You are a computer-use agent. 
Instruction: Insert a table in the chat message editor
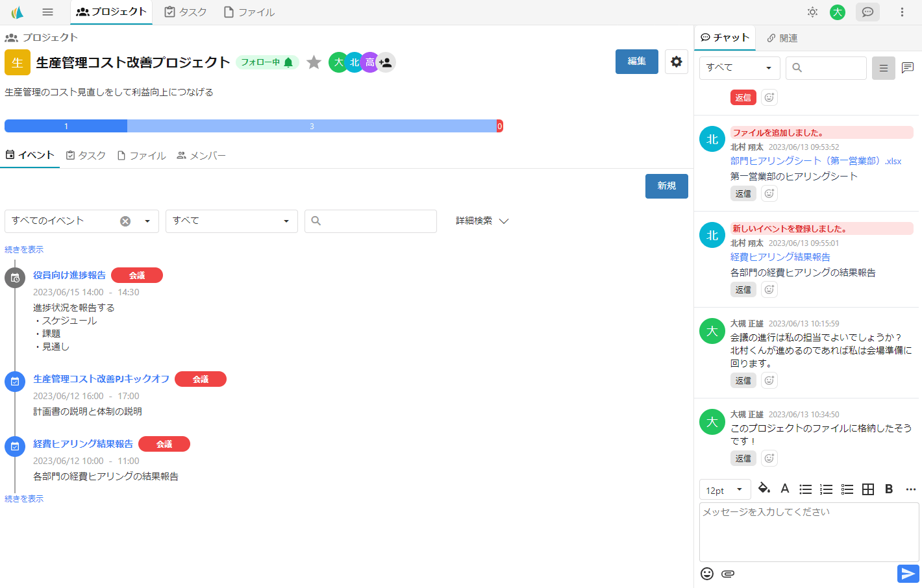(868, 489)
